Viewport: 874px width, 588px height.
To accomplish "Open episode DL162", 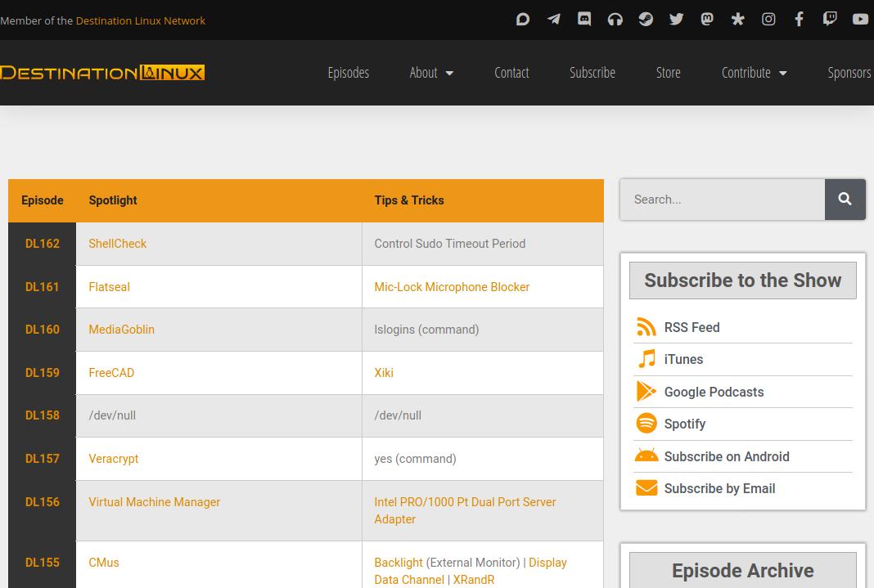I will coord(43,244).
